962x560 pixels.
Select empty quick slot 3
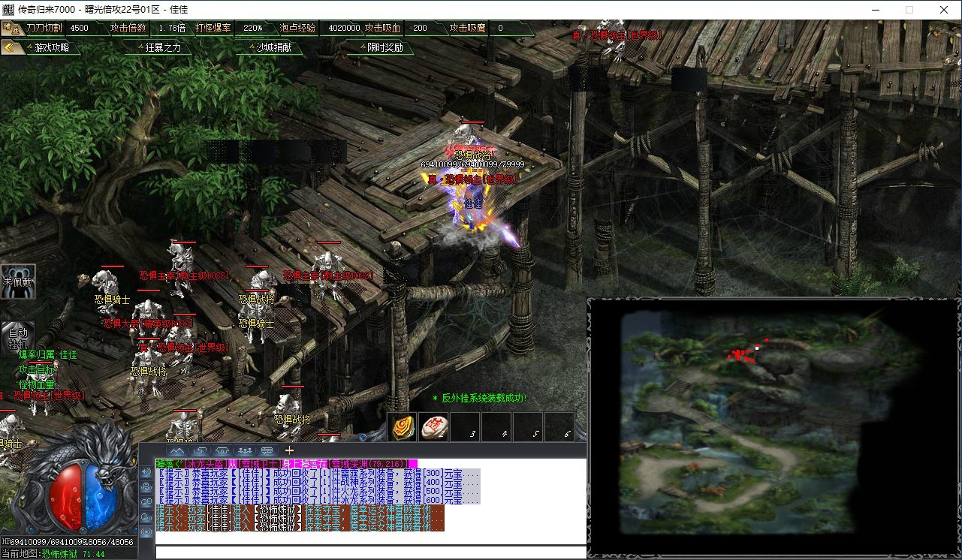(466, 427)
